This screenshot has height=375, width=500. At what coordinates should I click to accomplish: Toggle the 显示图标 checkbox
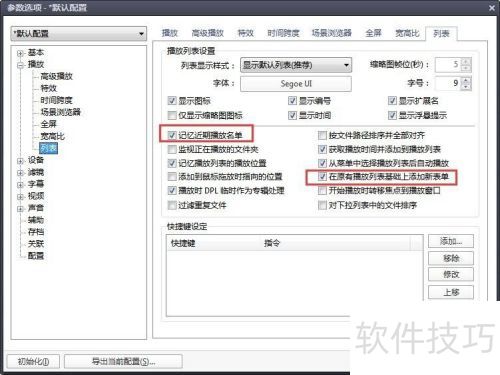(x=172, y=101)
